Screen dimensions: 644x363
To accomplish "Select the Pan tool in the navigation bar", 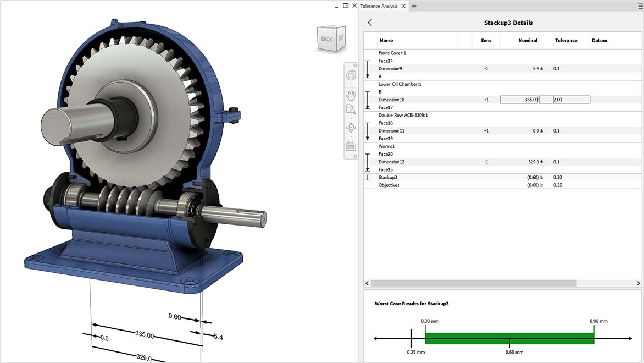I will tap(351, 95).
